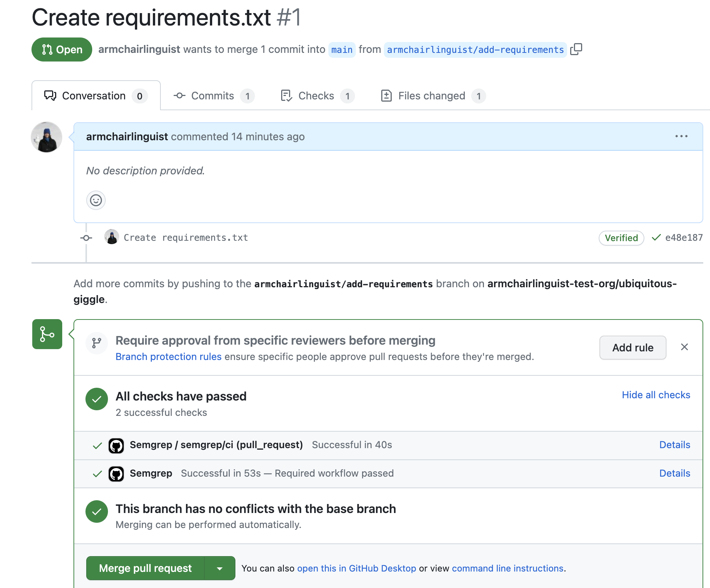Viewport: 710px width, 588px height.
Task: Open the comment options kebab menu
Action: pos(682,136)
